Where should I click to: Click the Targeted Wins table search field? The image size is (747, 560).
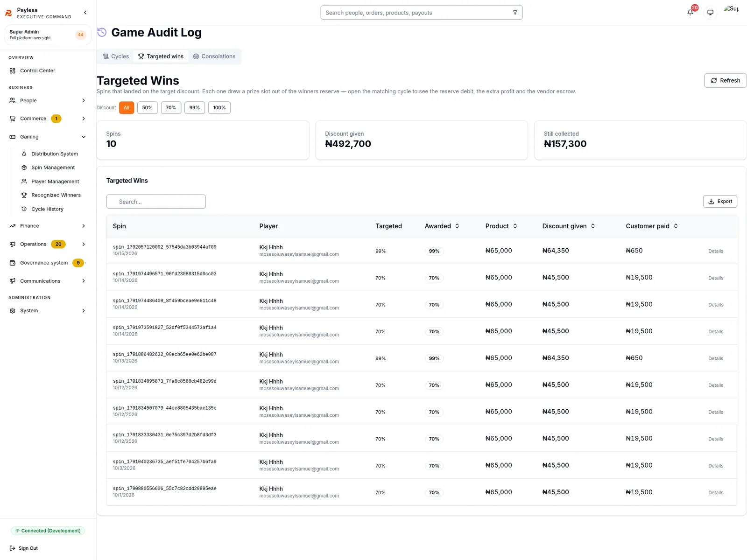click(x=156, y=202)
